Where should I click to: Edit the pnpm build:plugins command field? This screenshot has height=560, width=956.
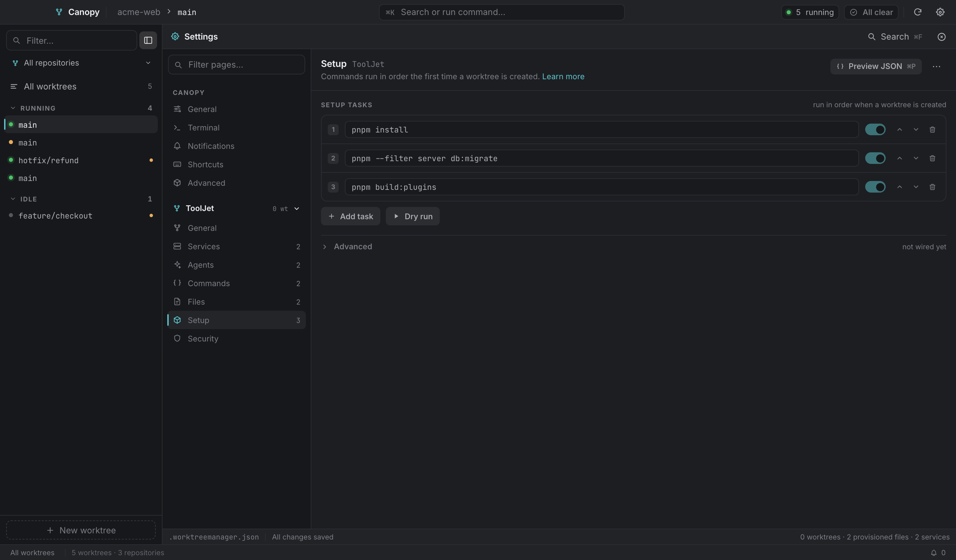coord(601,187)
